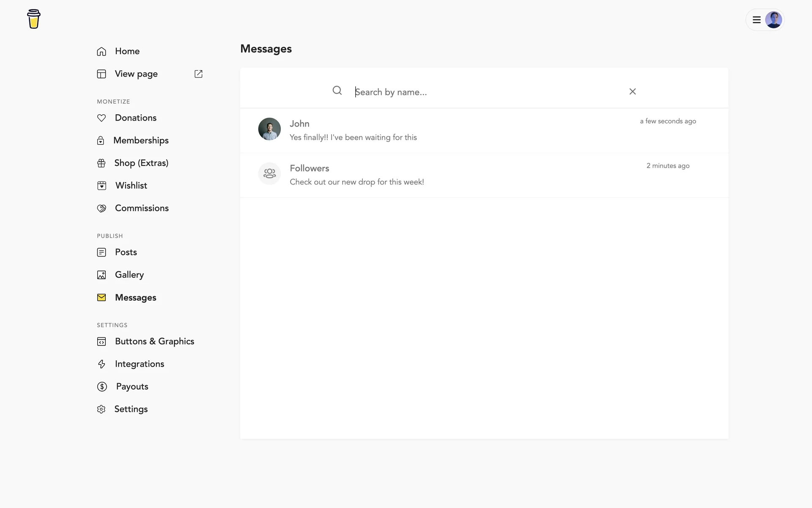812x508 pixels.
Task: Click the gift icon for Shop (Extras)
Action: pos(101,163)
